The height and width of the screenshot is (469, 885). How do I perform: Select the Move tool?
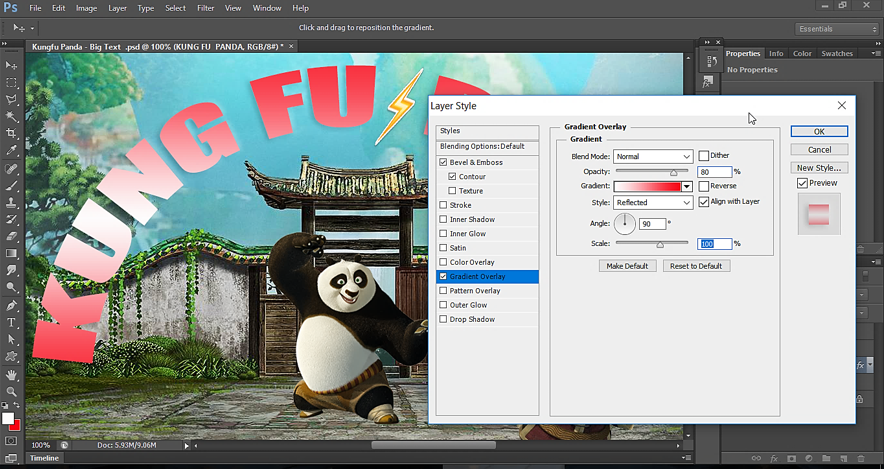click(11, 65)
